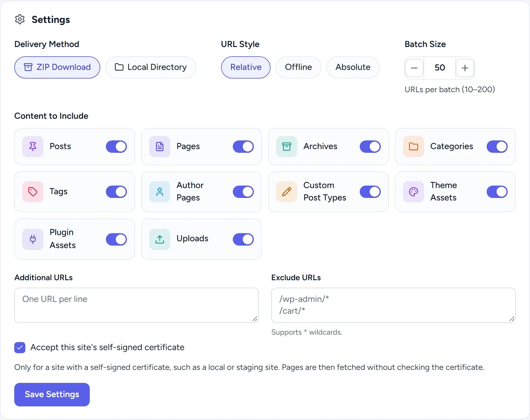The image size is (530, 420).
Task: Click the 'Supports * wildcards.' hint
Action: 307,332
